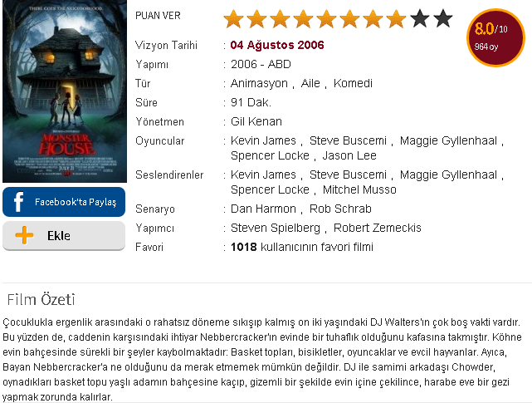This screenshot has height=403, width=532.
Task: Open the Monster House poster image
Action: [x=65, y=91]
